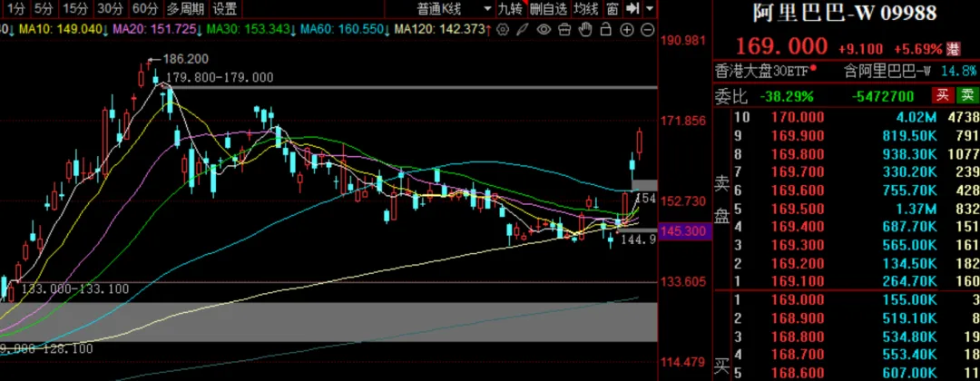
Task: Open the 普通K线 chart type dropdown
Action: (445, 9)
